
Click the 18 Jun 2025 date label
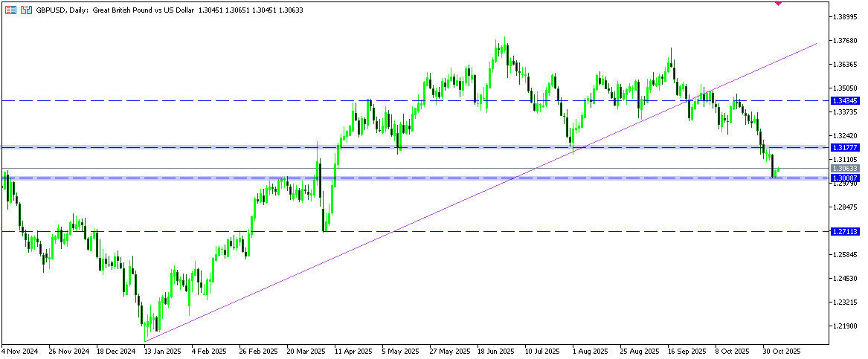point(495,350)
